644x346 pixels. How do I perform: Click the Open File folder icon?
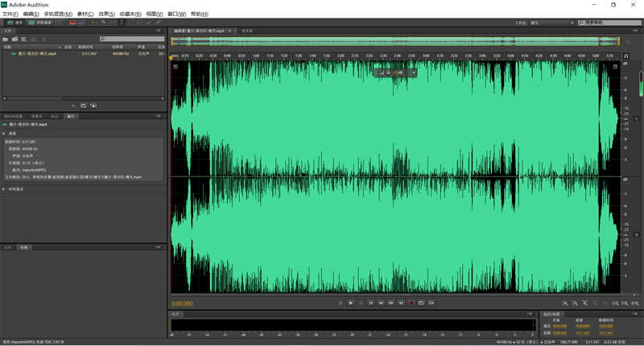pyautogui.click(x=6, y=39)
